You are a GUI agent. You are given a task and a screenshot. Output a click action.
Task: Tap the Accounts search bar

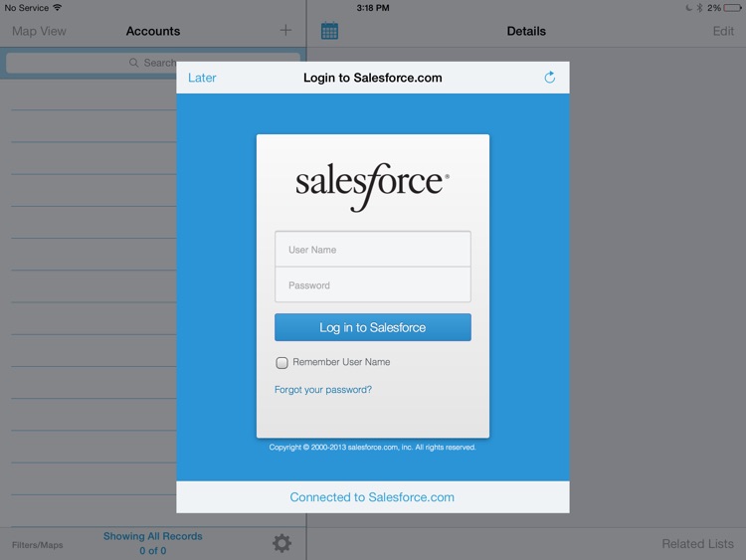click(x=153, y=63)
